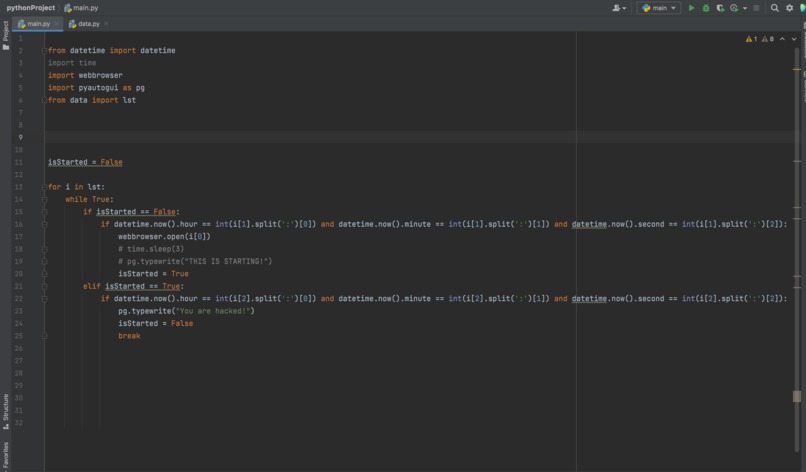Open the Favorites tool window

pos(6,455)
